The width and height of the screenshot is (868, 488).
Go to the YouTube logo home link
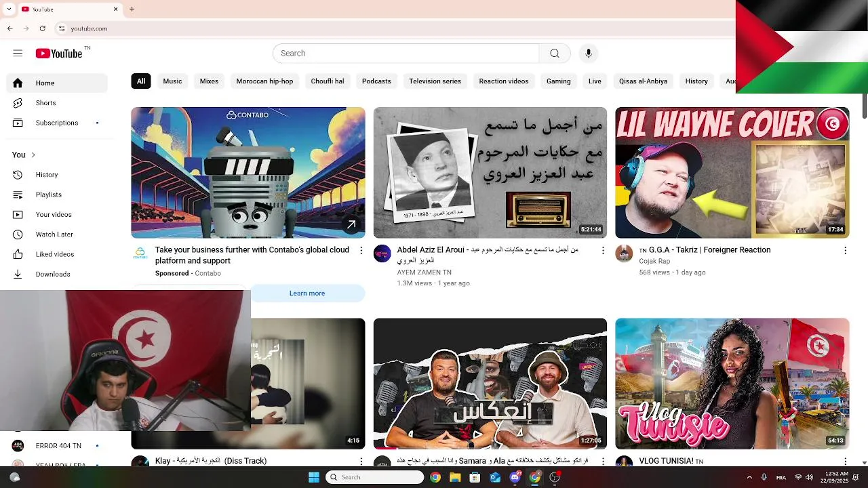(59, 53)
